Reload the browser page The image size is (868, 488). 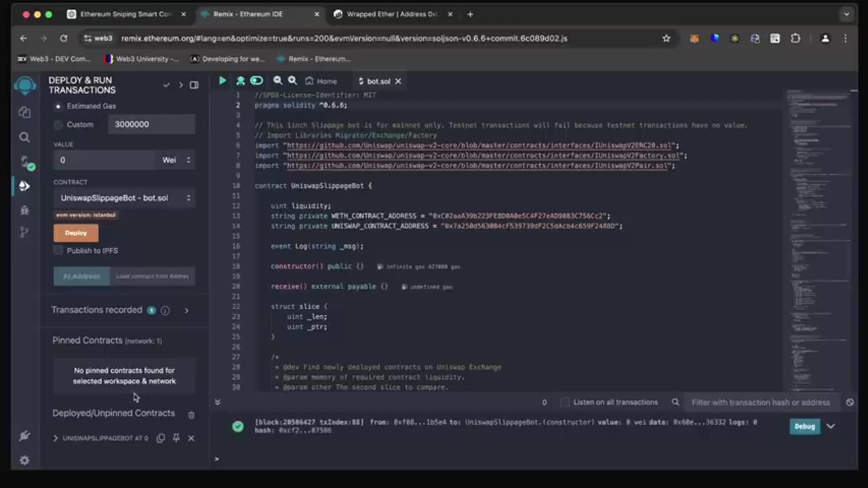(64, 39)
